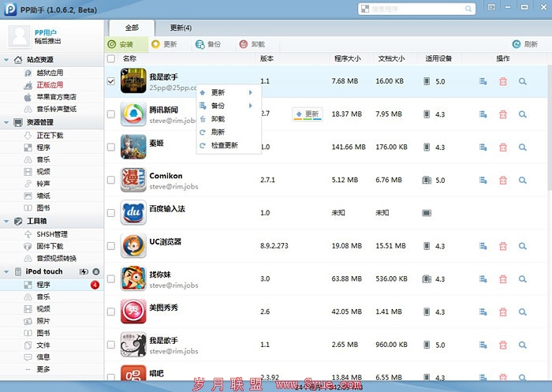Collapse the 资源管理 section
The height and width of the screenshot is (392, 552).
tap(6, 122)
